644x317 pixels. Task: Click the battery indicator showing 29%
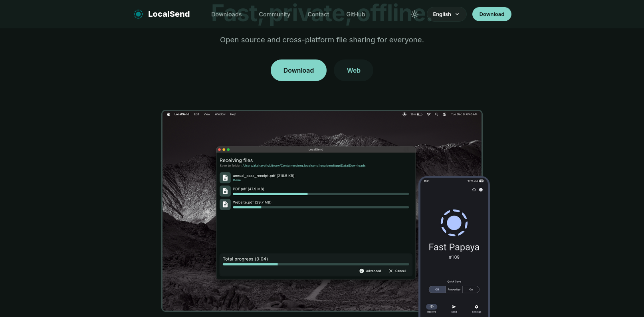click(x=416, y=114)
